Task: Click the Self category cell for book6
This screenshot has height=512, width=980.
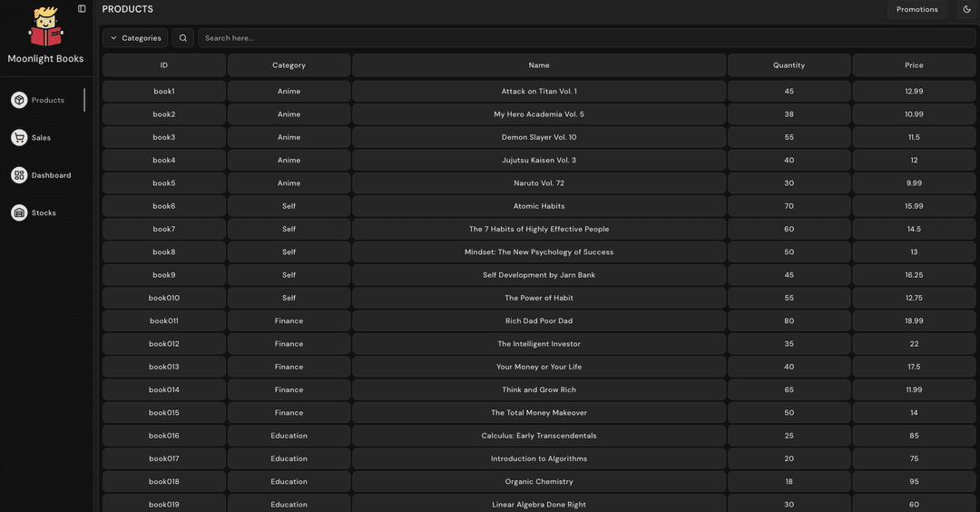Action: [x=289, y=206]
